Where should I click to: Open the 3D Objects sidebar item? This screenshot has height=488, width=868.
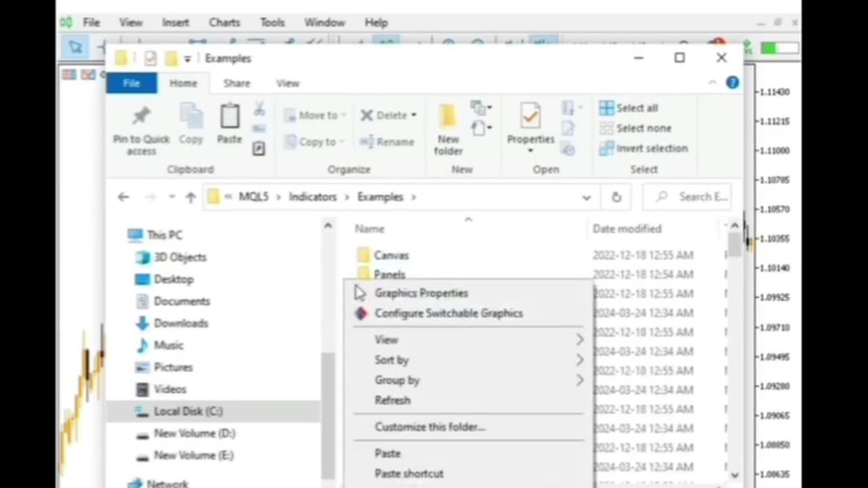(170, 257)
